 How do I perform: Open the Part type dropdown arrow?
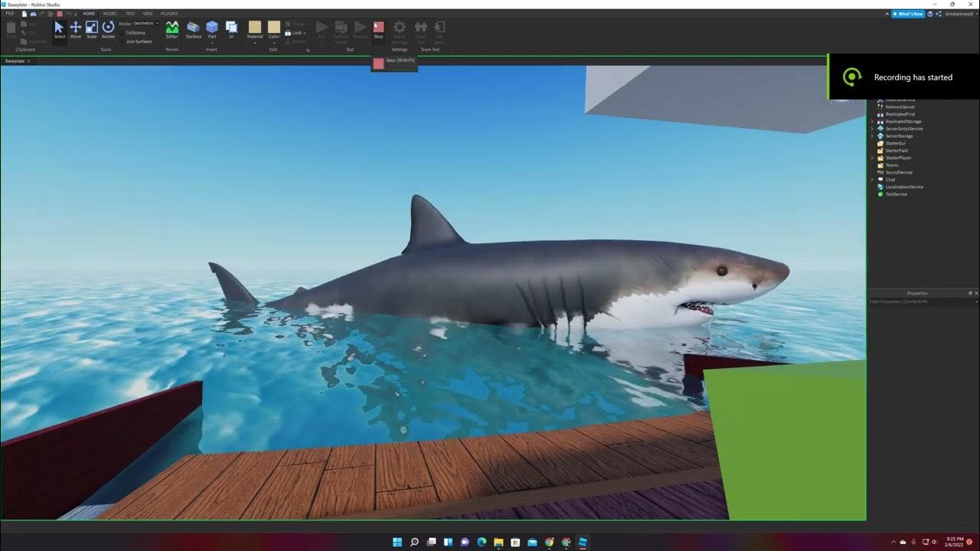pos(212,42)
